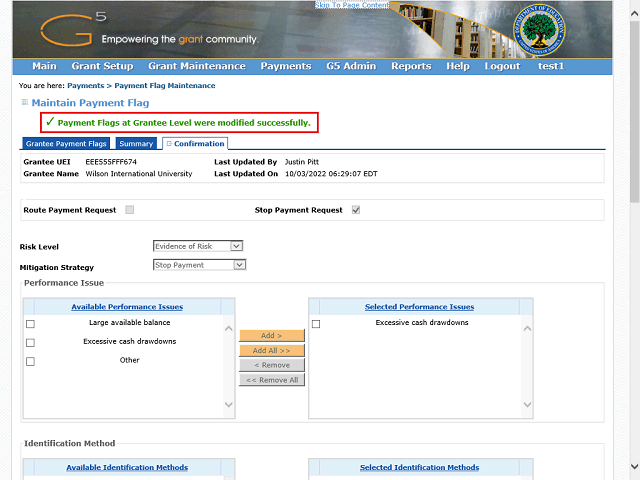This screenshot has width=640, height=480.
Task: Tick the Other performance issue checkbox
Action: coord(30,361)
